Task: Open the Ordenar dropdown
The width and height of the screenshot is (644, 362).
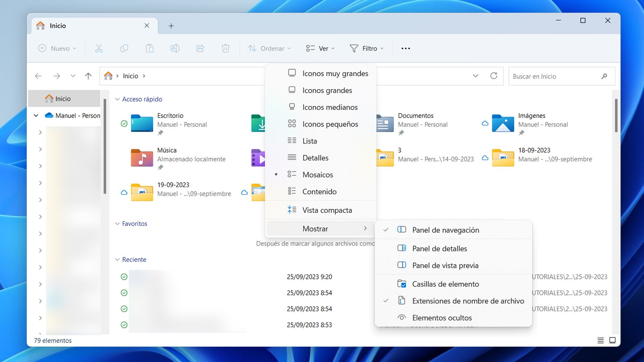Action: pos(269,48)
